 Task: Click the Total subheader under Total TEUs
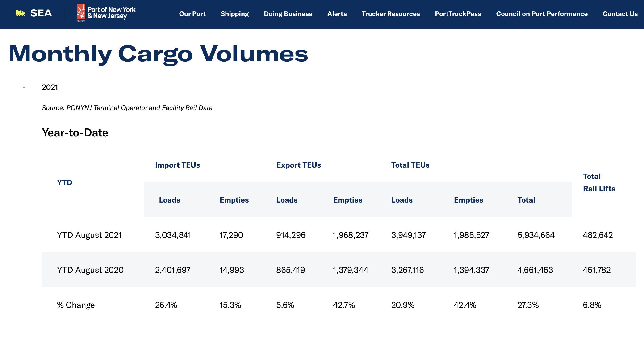[526, 200]
